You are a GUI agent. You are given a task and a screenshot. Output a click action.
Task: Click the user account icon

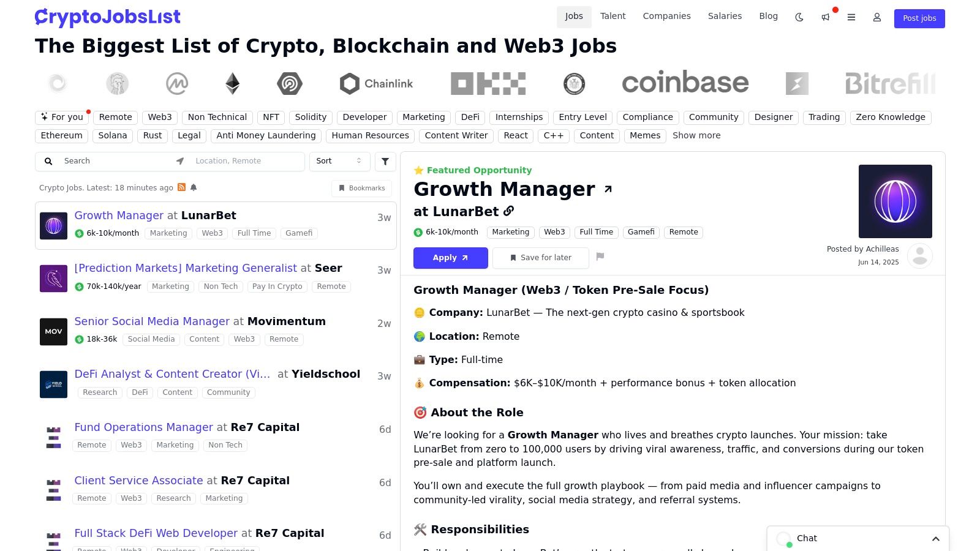coord(876,18)
